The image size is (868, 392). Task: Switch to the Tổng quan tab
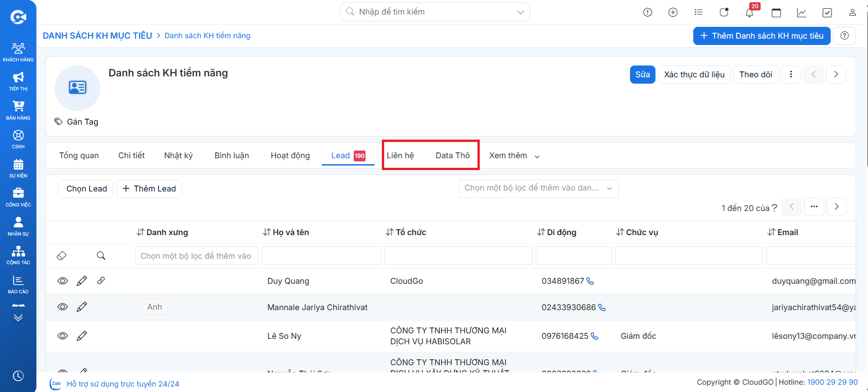coord(79,156)
